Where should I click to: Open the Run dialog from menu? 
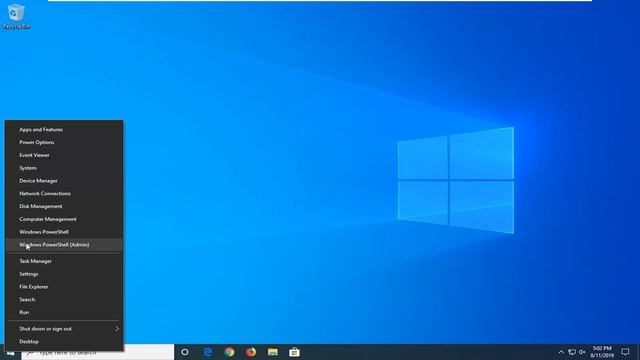pos(64,312)
